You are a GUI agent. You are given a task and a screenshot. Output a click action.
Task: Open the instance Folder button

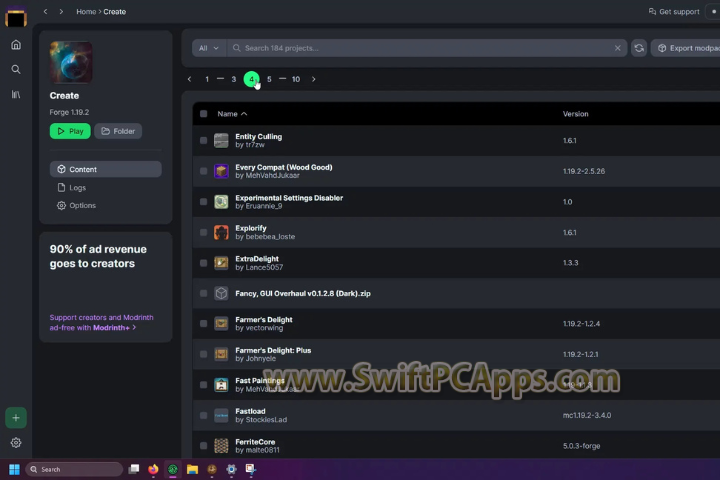(118, 131)
